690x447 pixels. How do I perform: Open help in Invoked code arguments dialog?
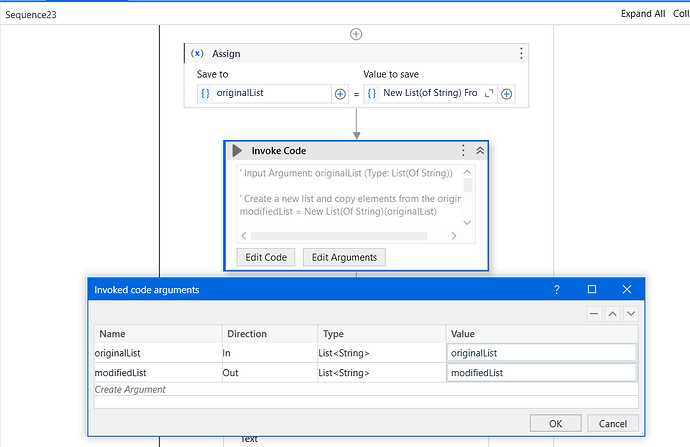click(557, 289)
